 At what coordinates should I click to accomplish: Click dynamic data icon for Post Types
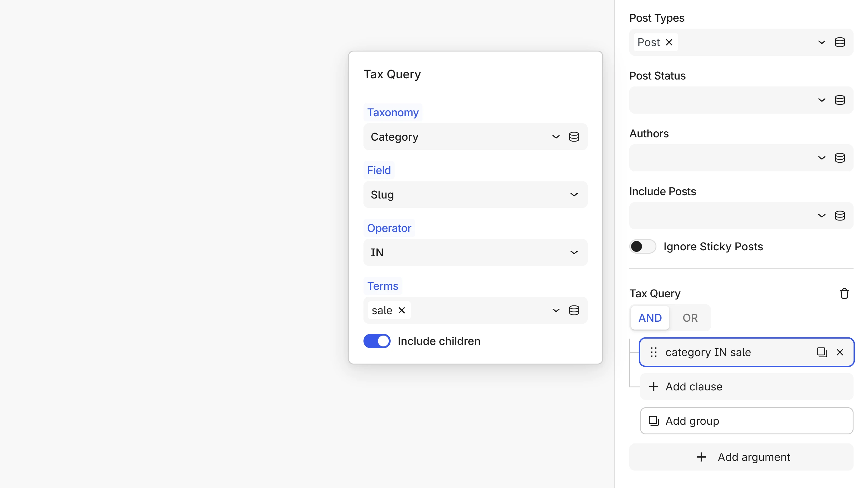(x=840, y=42)
